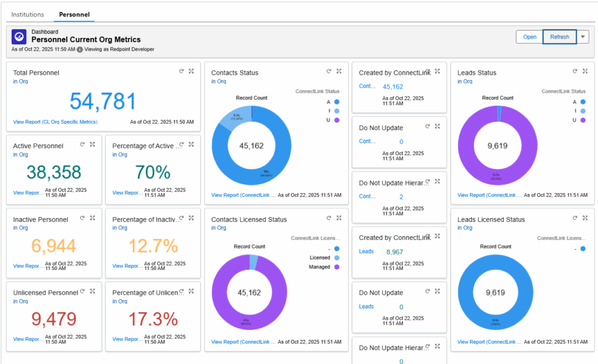Refresh the Leads Licensed Status widget
This screenshot has height=364, width=598.
(x=575, y=217)
